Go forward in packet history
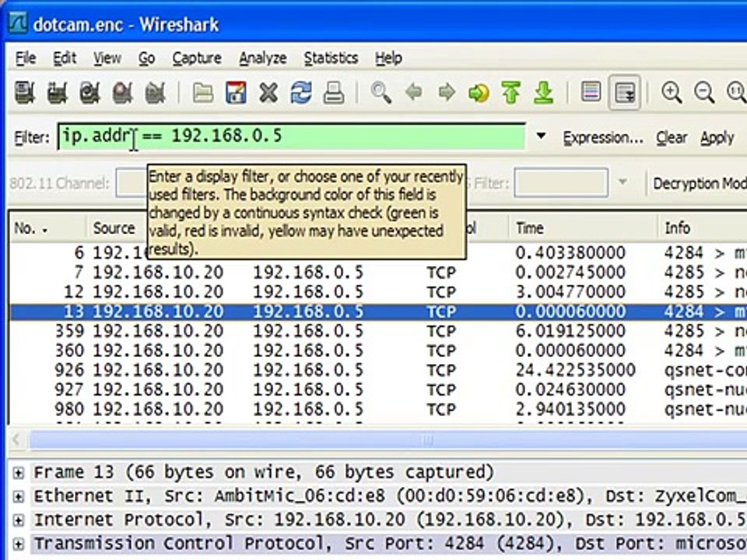 coord(447,92)
